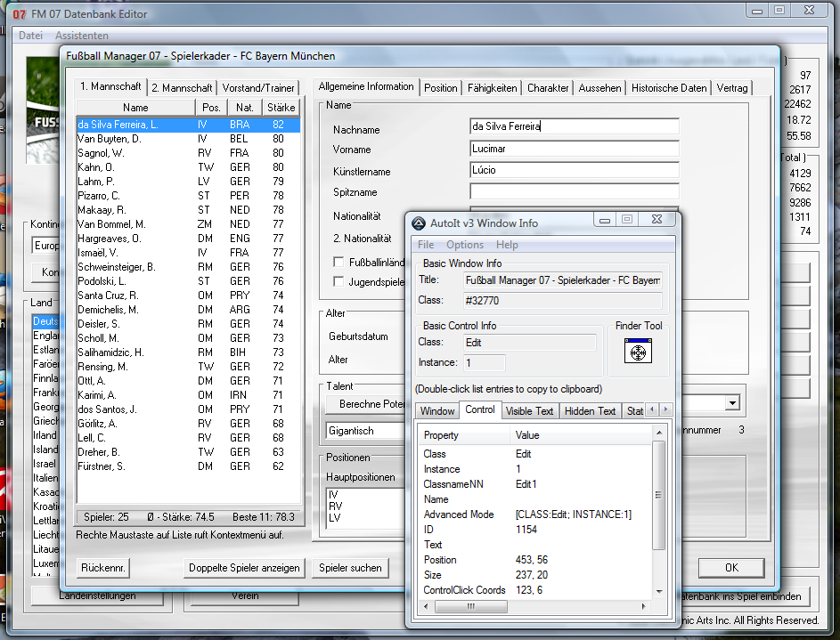This screenshot has width=840, height=640.
Task: Click the FM 07 icon in title bar
Action: pos(19,14)
